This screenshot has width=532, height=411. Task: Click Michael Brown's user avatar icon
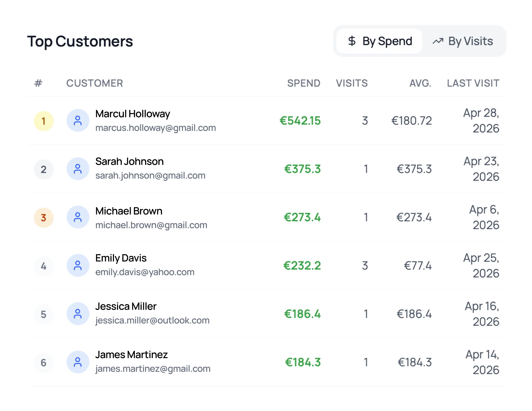pyautogui.click(x=78, y=217)
